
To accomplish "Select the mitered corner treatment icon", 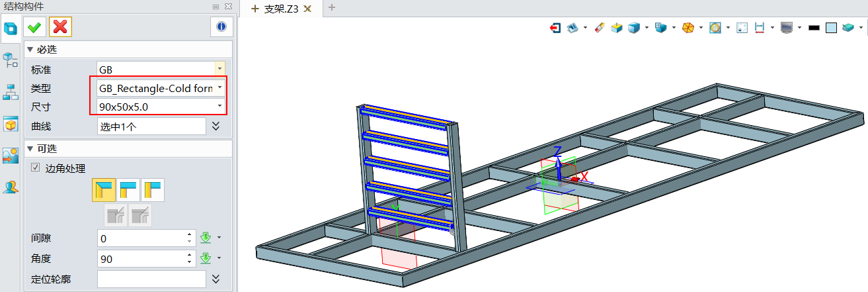I will [104, 190].
